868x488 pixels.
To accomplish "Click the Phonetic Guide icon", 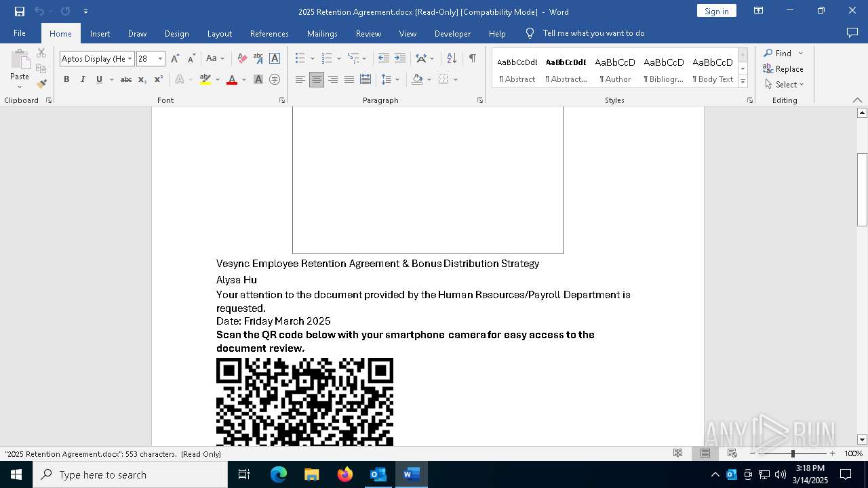I will [x=258, y=59].
